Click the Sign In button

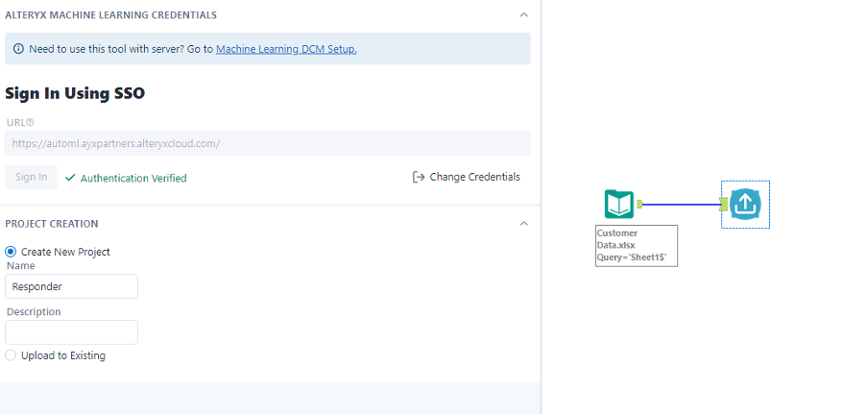pos(31,178)
